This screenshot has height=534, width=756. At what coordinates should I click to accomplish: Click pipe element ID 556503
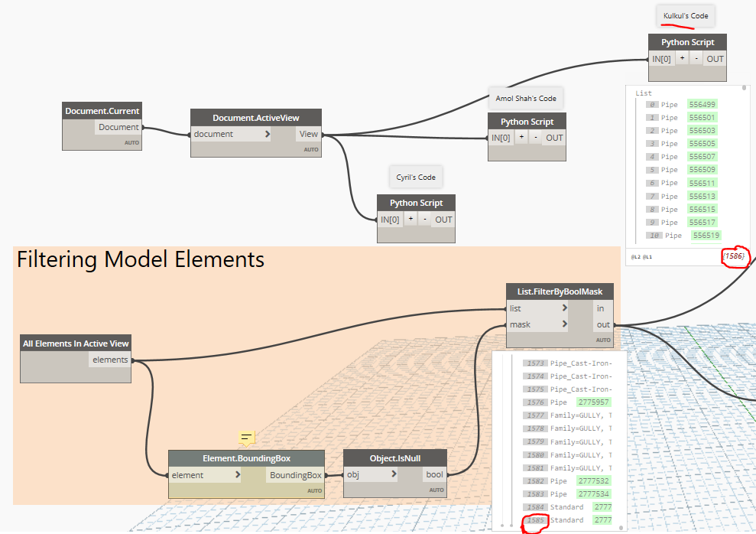click(702, 130)
